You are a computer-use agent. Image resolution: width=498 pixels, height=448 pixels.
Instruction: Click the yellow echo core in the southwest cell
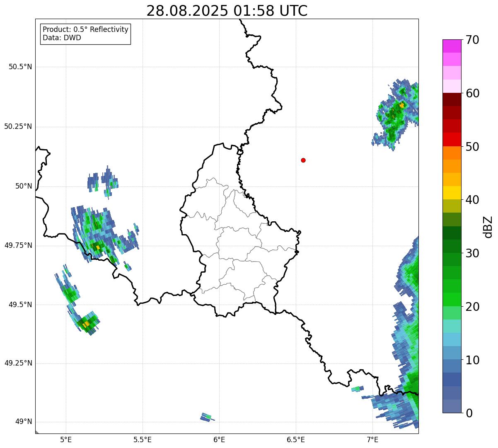coord(86,324)
